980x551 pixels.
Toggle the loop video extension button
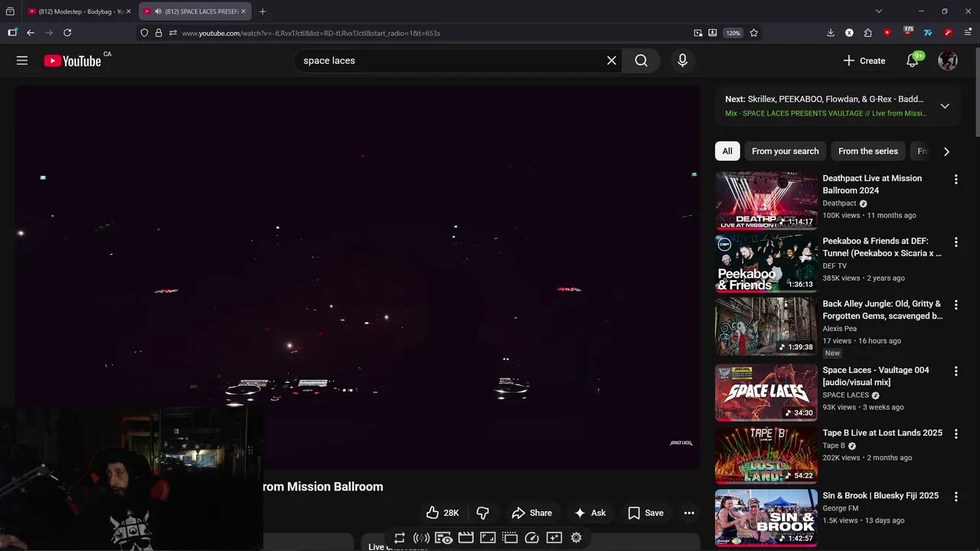point(400,538)
